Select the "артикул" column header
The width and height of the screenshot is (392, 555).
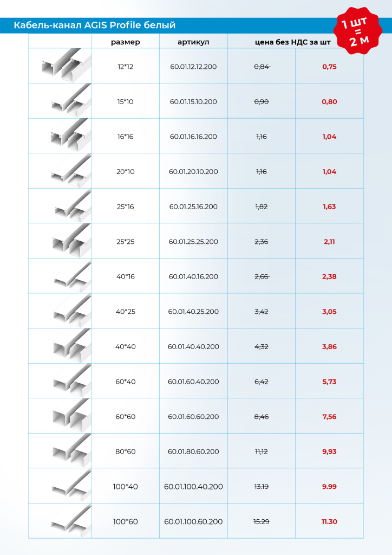193,42
